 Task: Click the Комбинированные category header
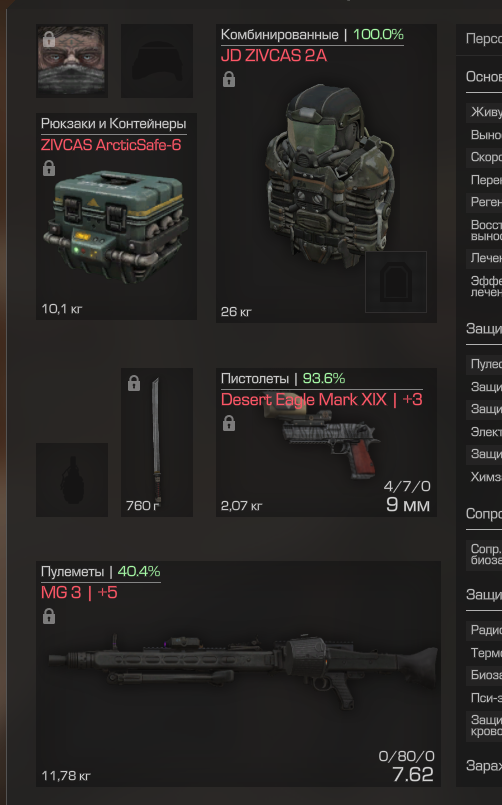tap(280, 34)
